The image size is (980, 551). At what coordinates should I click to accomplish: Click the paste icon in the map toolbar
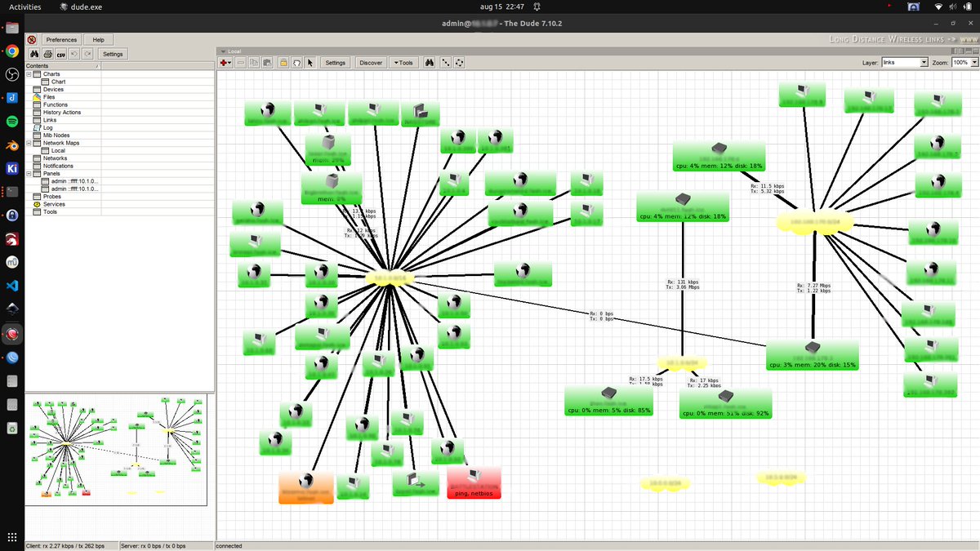point(267,62)
